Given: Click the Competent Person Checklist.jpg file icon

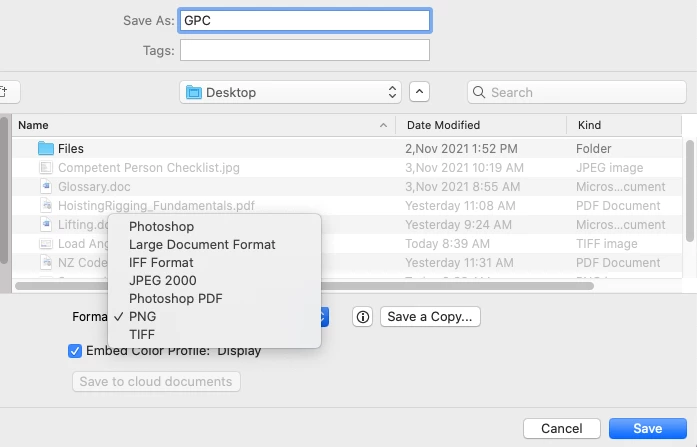Looking at the screenshot, I should point(46,168).
